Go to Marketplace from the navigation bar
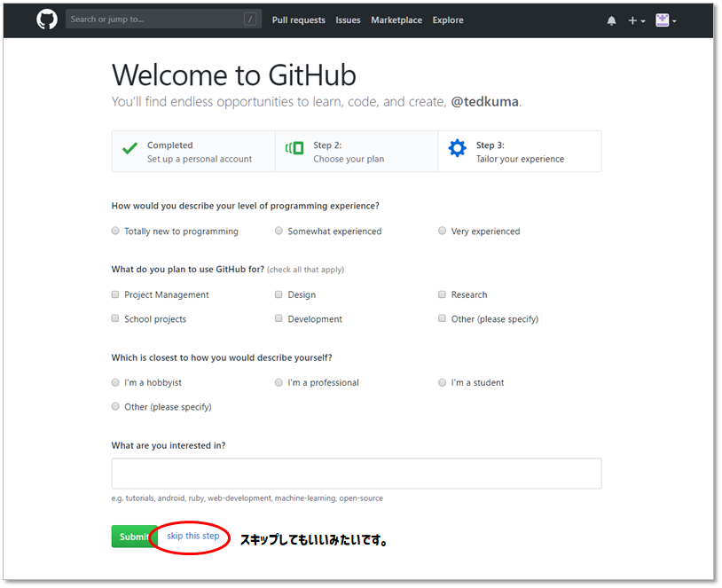The image size is (722, 588). [396, 20]
